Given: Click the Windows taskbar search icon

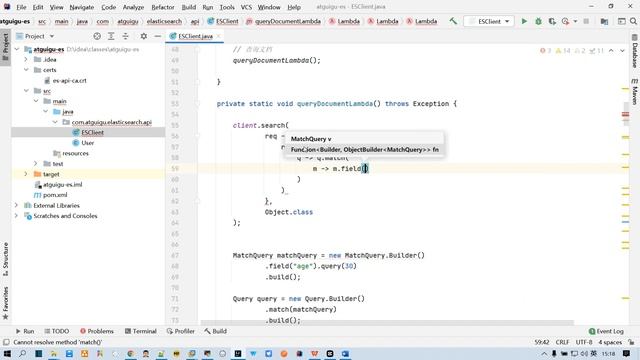Looking at the screenshot, I should click(22, 353).
